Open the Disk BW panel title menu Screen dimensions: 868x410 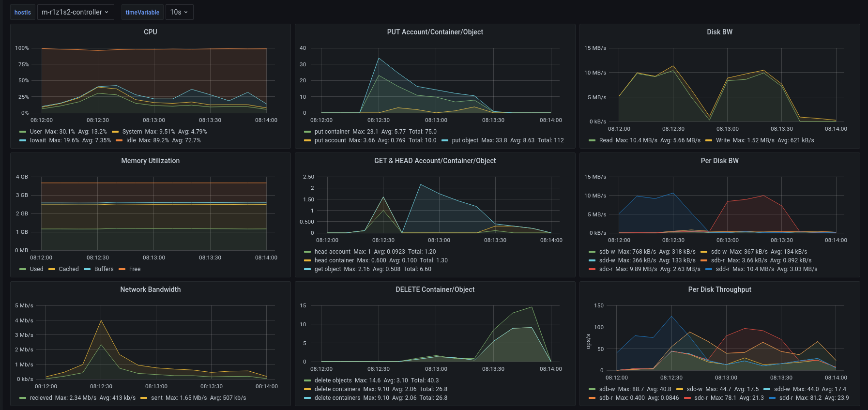(x=719, y=32)
